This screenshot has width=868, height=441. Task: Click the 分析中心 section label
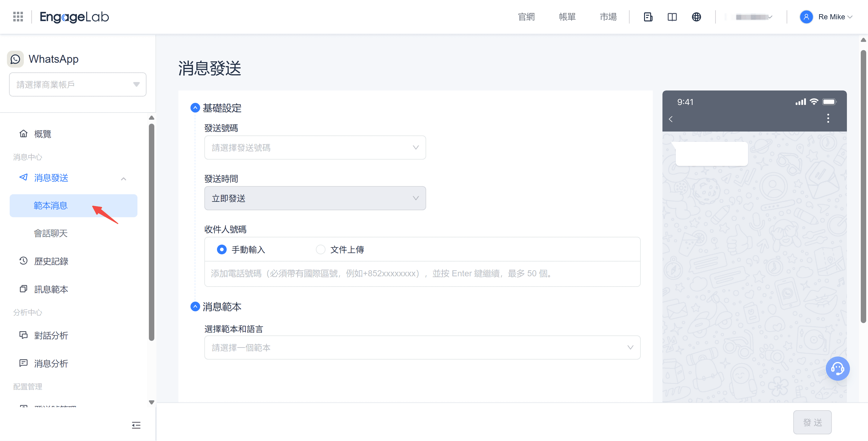(28, 313)
